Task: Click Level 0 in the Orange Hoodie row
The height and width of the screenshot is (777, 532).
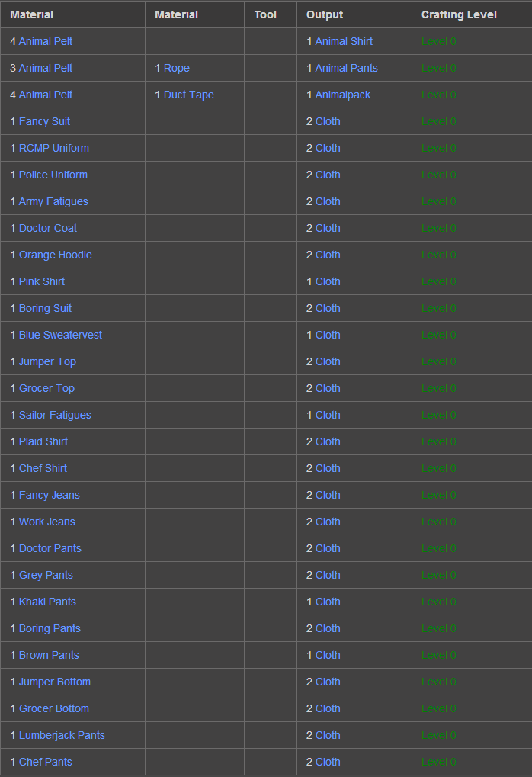Action: [438, 255]
